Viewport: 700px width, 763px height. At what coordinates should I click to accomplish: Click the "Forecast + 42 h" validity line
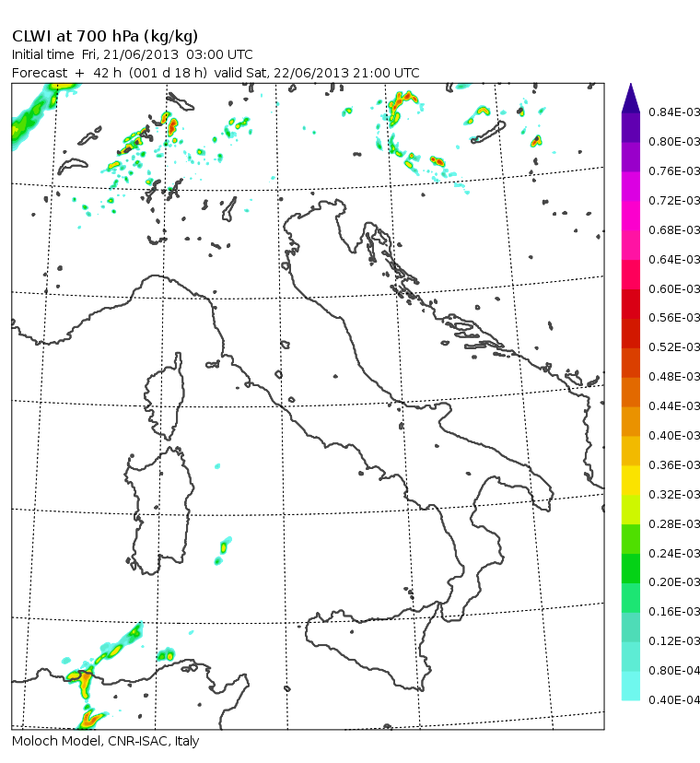[216, 73]
